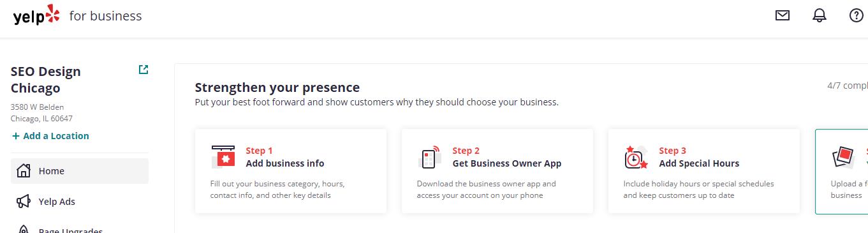Image resolution: width=868 pixels, height=233 pixels.
Task: Open the Get Business Owner App card
Action: pos(497,171)
